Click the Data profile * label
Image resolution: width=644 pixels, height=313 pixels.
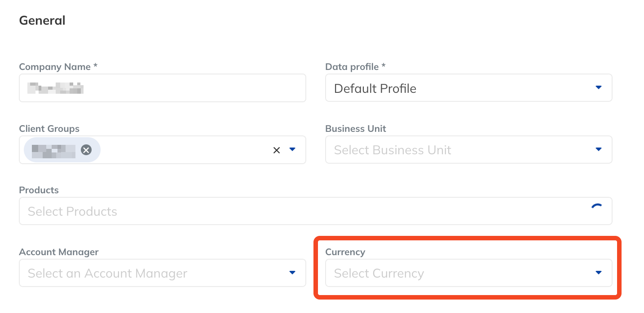(356, 67)
